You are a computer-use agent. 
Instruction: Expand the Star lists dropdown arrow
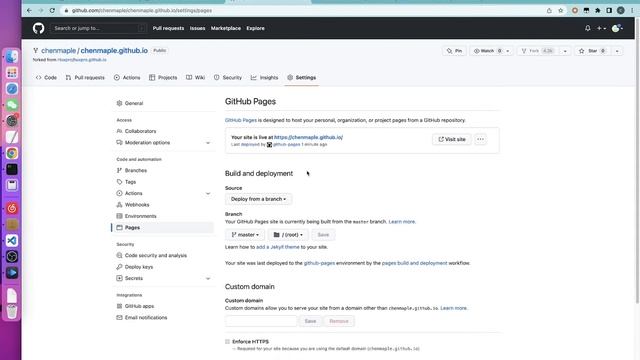[617, 51]
